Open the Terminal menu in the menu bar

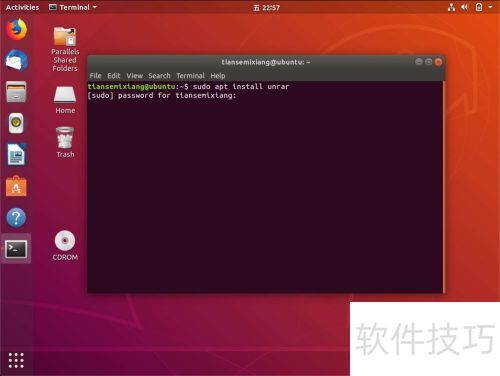point(190,76)
